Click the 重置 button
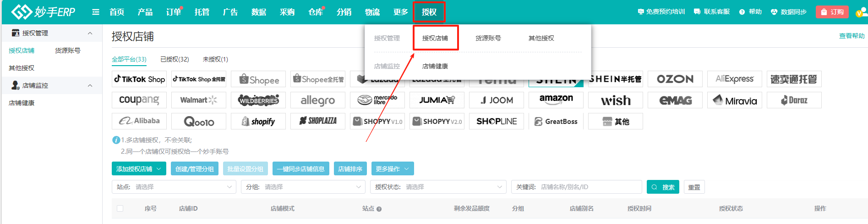 694,187
